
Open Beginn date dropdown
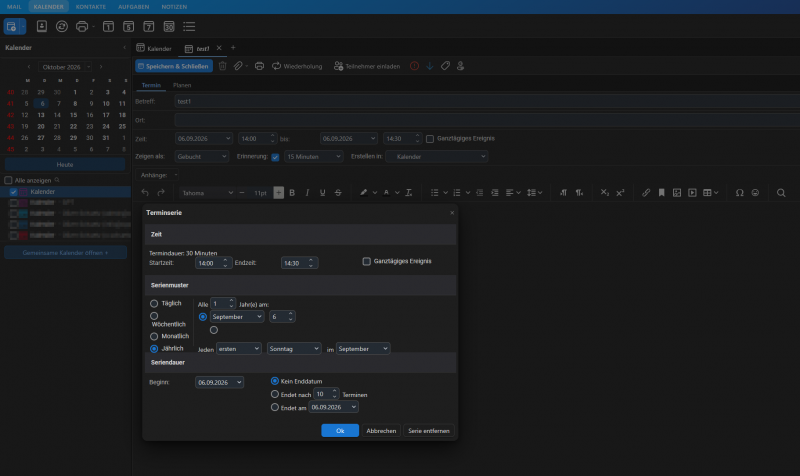(x=219, y=382)
